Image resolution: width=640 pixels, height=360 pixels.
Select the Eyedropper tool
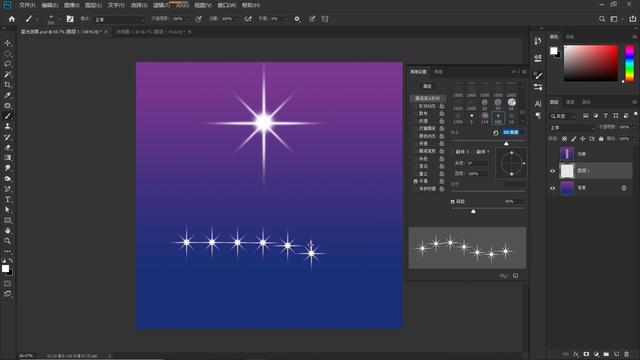pyautogui.click(x=7, y=95)
